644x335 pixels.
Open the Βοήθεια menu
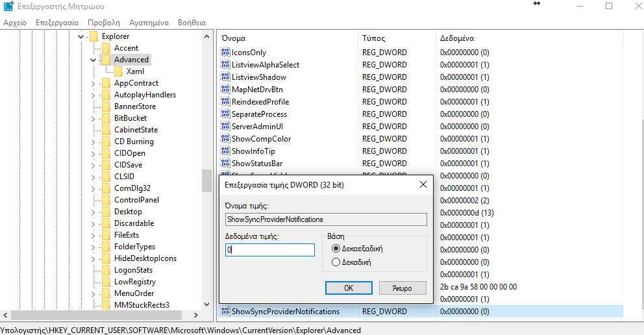click(192, 23)
